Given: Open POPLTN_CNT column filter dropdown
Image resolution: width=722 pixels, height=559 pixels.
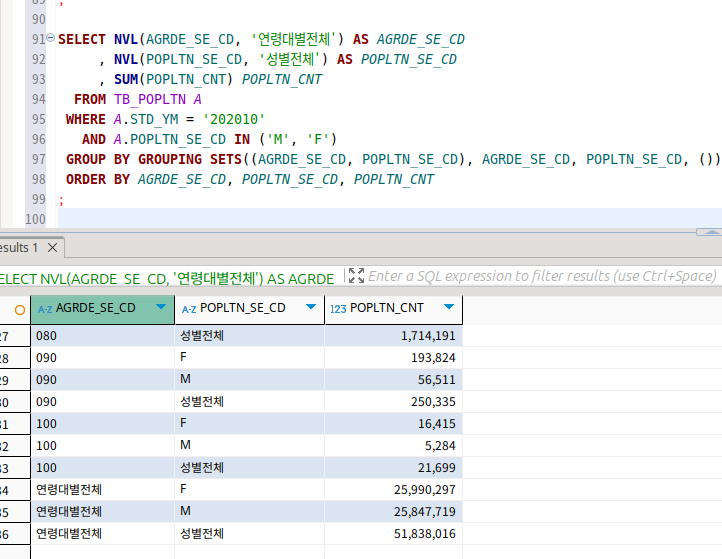Looking at the screenshot, I should [449, 308].
